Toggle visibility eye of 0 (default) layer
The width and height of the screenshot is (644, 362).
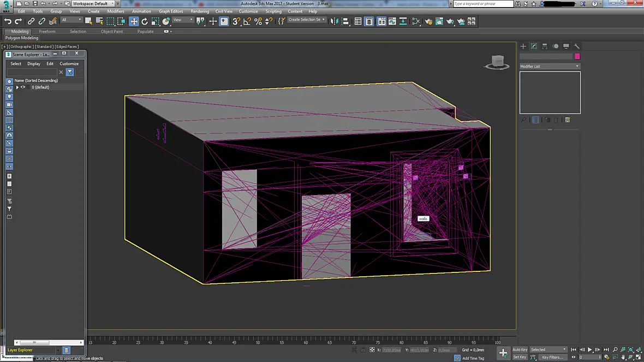[x=23, y=87]
